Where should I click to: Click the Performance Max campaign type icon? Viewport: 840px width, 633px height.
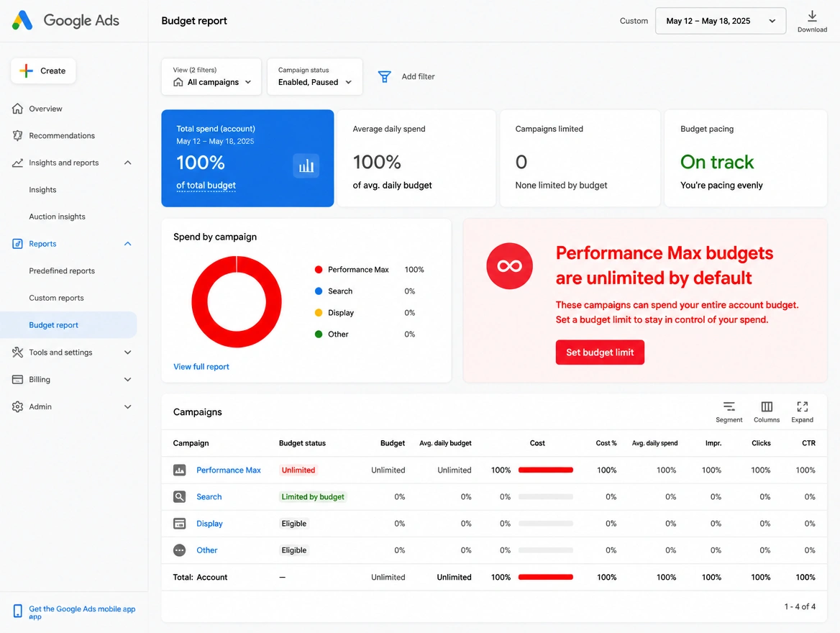coord(180,470)
